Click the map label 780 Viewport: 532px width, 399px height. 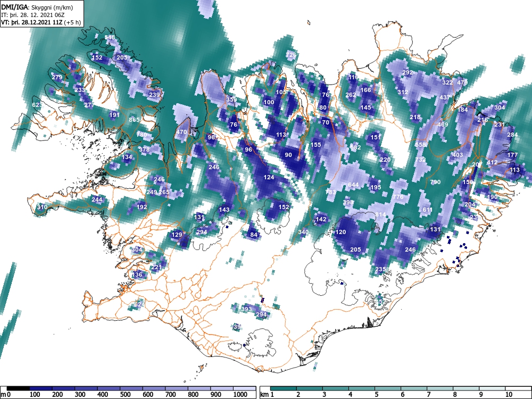(142, 135)
